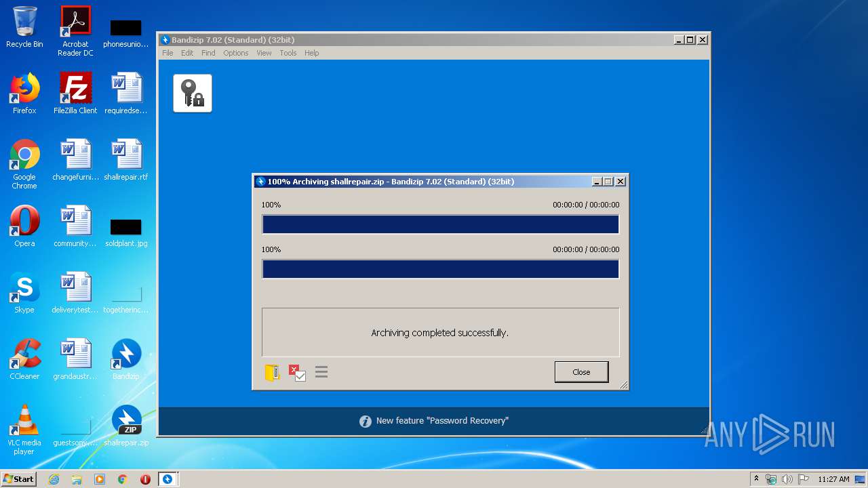Open the Help menu in Bandizip
Viewport: 868px width, 488px height.
click(311, 53)
